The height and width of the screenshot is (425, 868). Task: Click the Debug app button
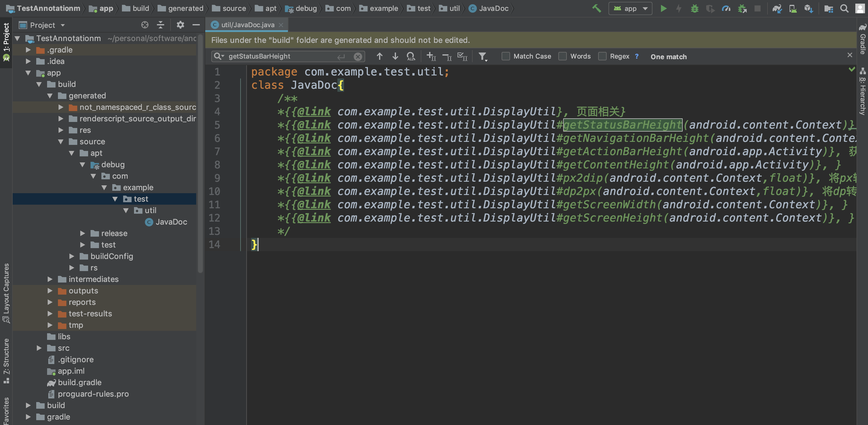pos(694,8)
